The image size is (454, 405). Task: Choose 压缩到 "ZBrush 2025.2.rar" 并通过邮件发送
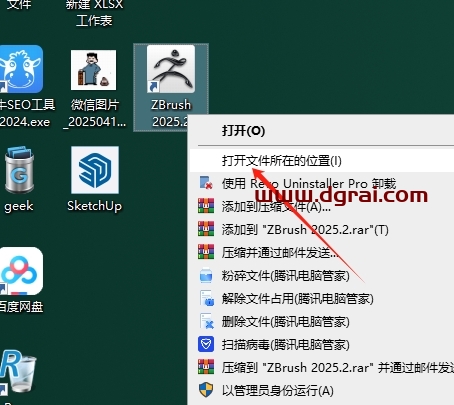[322, 367]
